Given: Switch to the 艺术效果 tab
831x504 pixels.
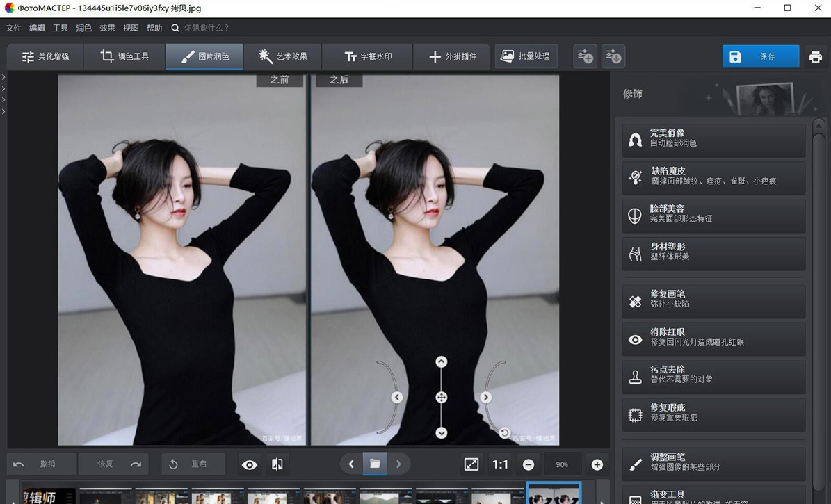Looking at the screenshot, I should [x=282, y=56].
